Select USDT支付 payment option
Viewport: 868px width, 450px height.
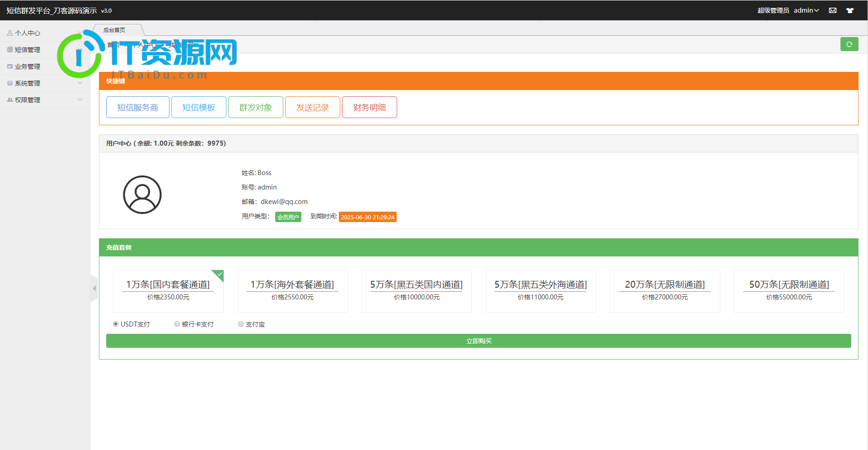[116, 324]
